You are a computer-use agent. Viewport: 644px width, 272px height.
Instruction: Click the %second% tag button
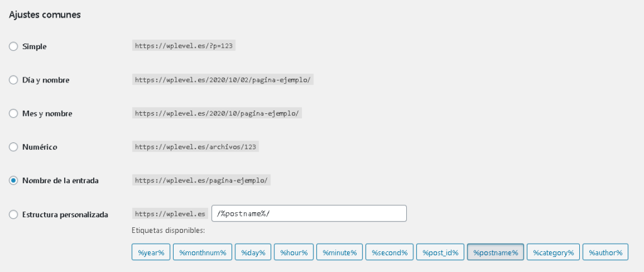(389, 252)
